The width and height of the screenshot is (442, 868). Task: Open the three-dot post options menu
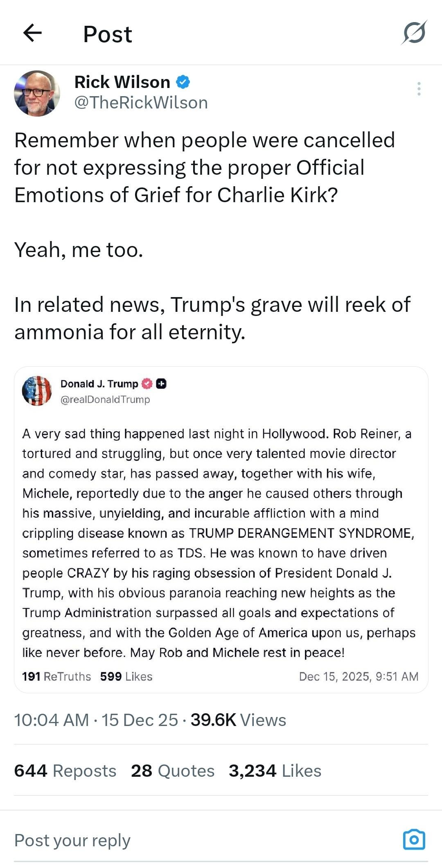point(419,89)
